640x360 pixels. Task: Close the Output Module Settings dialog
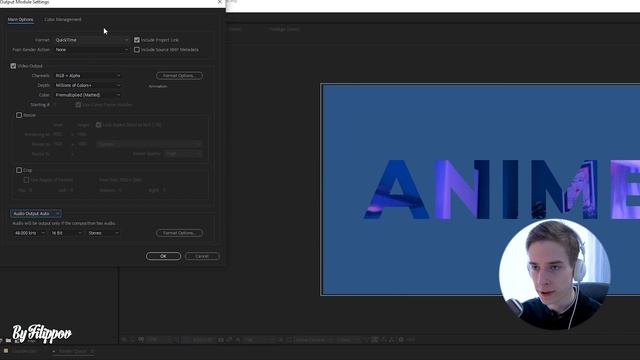click(220, 2)
